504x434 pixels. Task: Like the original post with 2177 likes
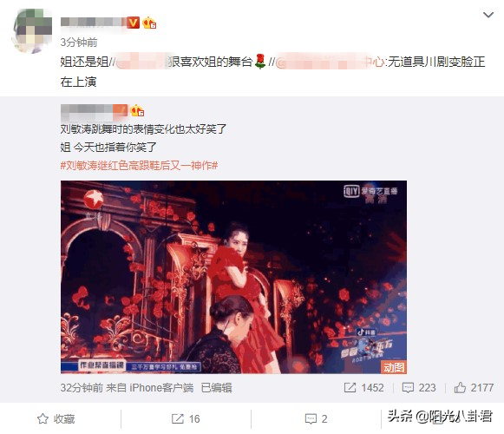coord(474,388)
